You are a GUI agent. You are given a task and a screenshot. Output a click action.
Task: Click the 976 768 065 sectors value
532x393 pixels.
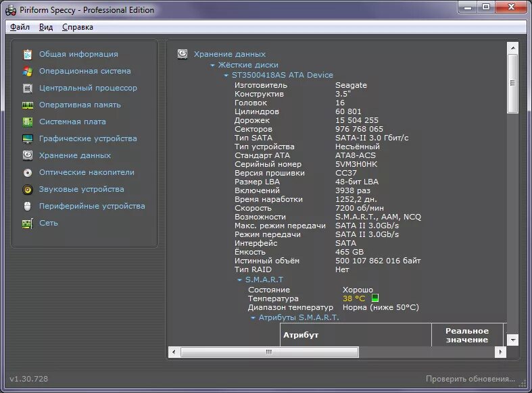(x=359, y=129)
